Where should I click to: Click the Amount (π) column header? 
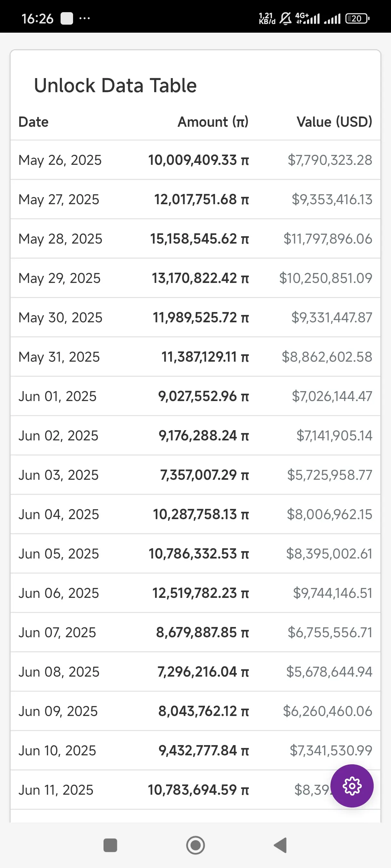tap(213, 122)
